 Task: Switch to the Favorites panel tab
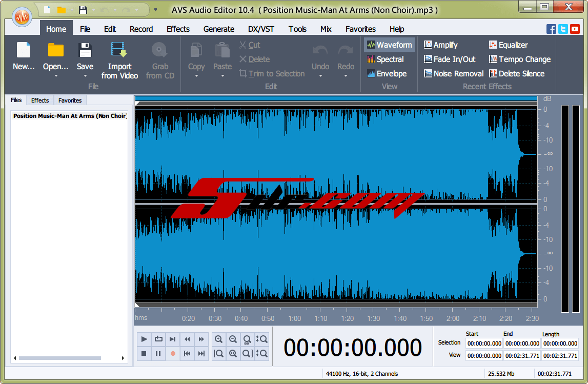coord(70,100)
